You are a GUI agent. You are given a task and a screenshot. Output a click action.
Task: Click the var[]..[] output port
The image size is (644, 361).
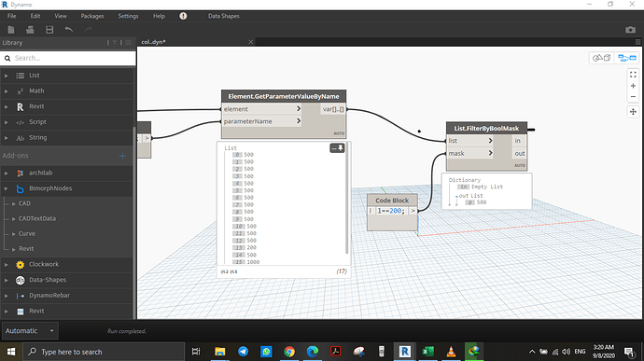click(332, 109)
